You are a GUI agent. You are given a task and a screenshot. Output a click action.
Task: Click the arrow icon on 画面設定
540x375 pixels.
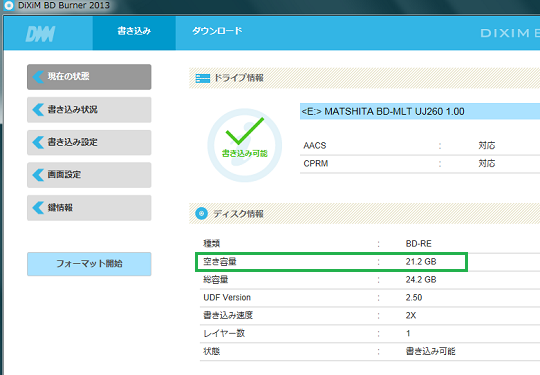[38, 175]
